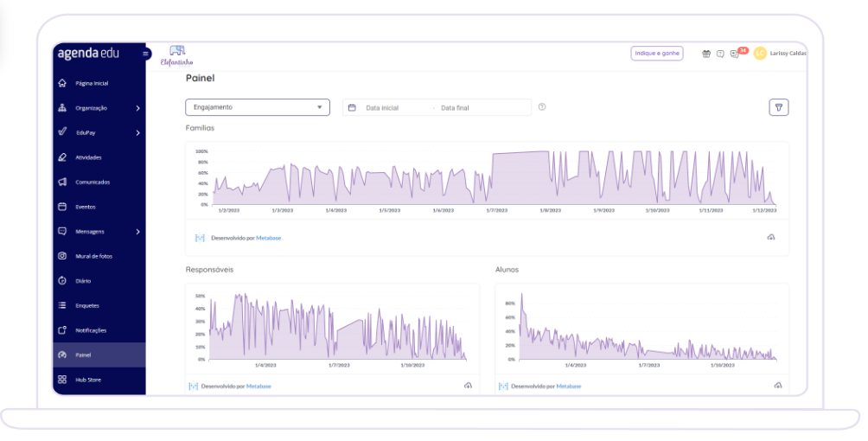This screenshot has height=441, width=868.
Task: Click the Atividades pencil icon
Action: click(x=62, y=157)
